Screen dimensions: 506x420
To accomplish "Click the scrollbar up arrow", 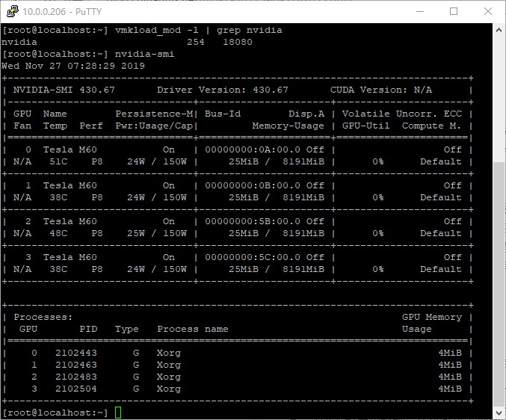I will (499, 30).
